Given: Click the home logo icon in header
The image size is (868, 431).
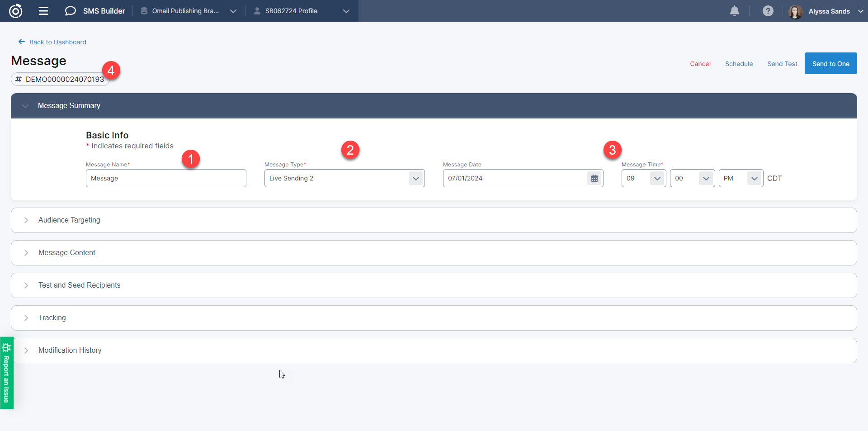Looking at the screenshot, I should click(x=16, y=11).
